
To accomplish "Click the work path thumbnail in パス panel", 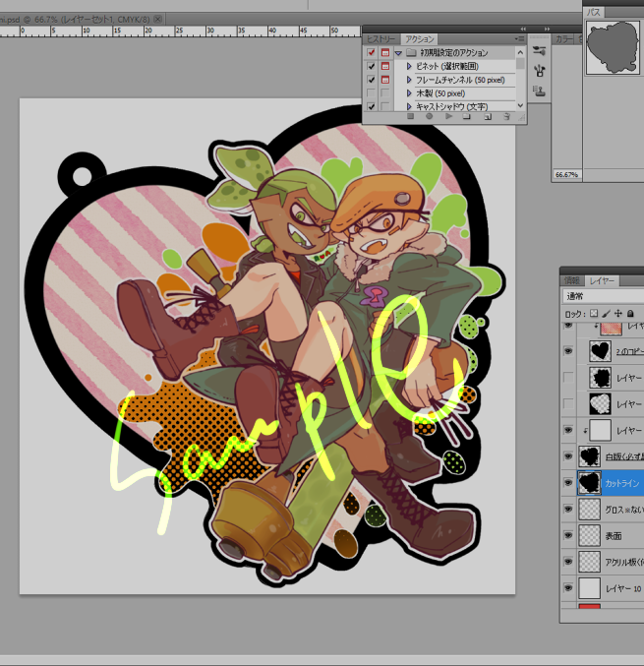I will pos(613,48).
